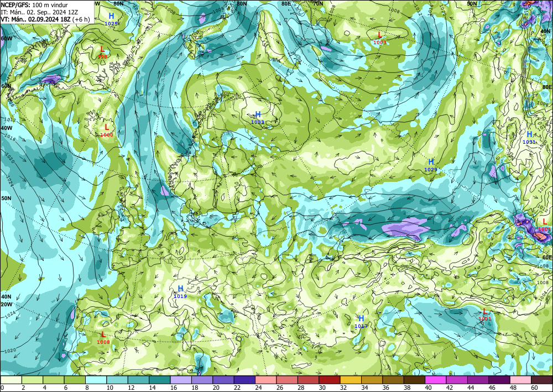
Task: Select the legend swatch between 26 and 28
Action: [x=287, y=380]
